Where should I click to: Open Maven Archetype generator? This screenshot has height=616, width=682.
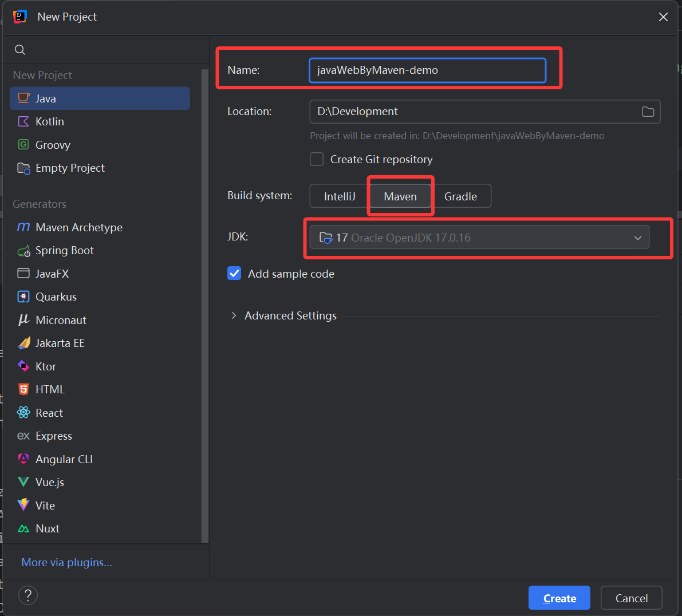(x=100, y=227)
